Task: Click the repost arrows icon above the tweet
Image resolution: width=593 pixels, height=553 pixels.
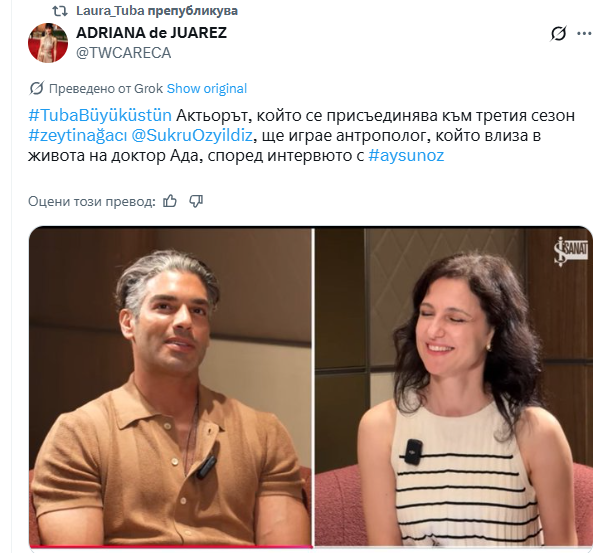Action: [x=60, y=11]
